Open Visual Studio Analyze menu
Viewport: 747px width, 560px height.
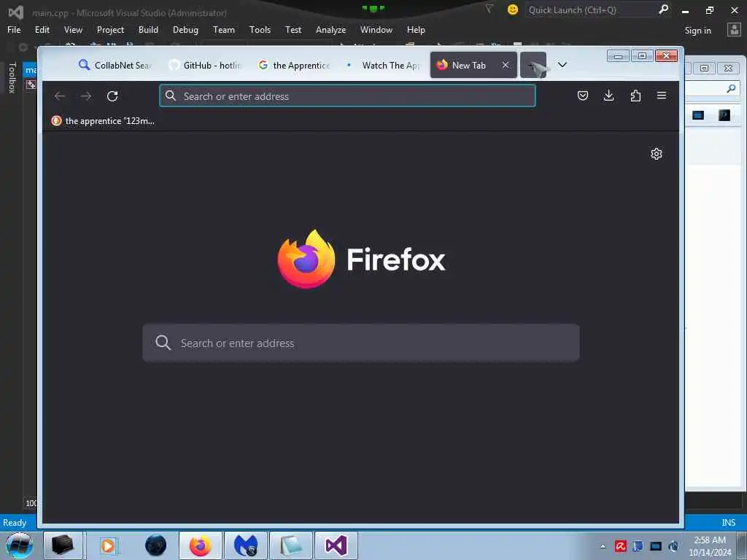click(330, 29)
